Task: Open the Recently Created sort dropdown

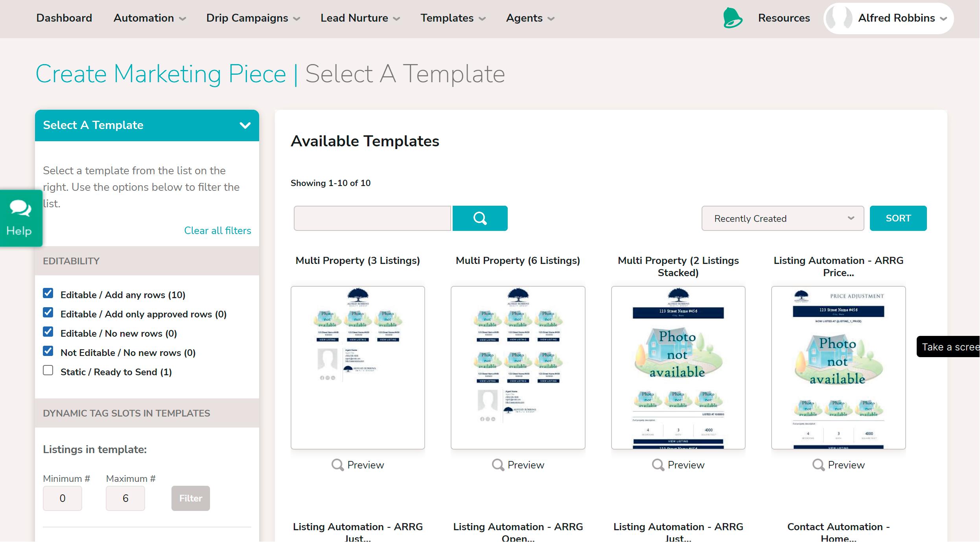Action: tap(783, 218)
